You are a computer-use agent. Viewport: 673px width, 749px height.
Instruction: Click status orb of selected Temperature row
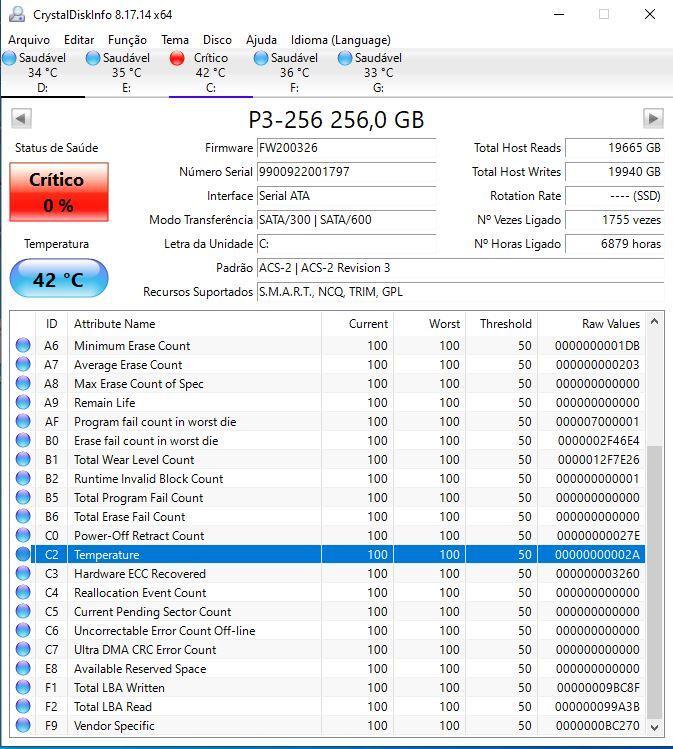[x=23, y=555]
